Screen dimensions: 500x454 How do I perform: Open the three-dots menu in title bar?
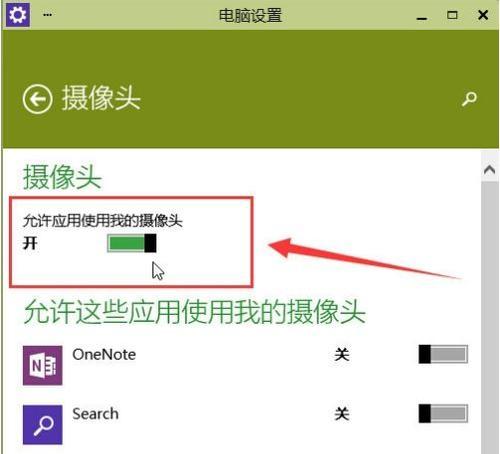(x=47, y=15)
